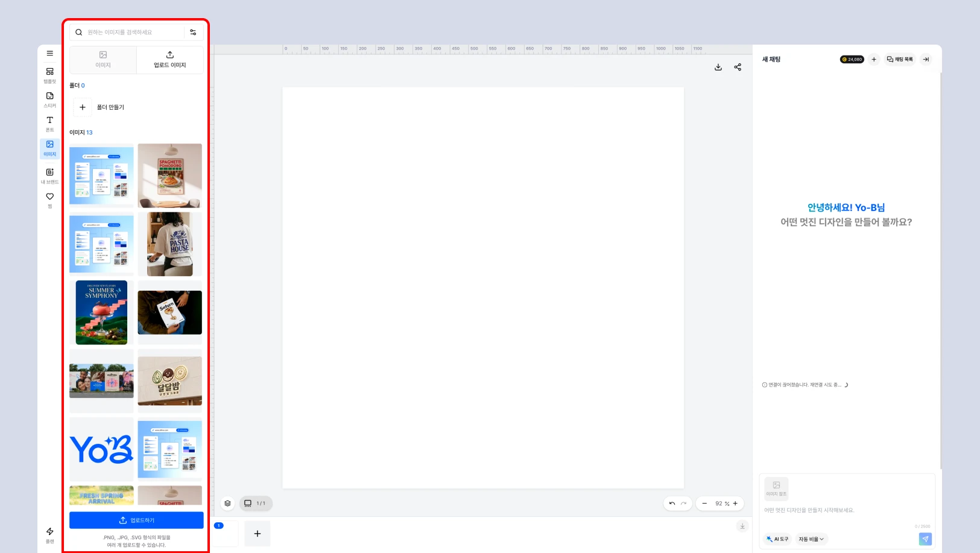The height and width of the screenshot is (553, 980).
Task: Switch to the 업로드 이미지 tab
Action: (170, 60)
